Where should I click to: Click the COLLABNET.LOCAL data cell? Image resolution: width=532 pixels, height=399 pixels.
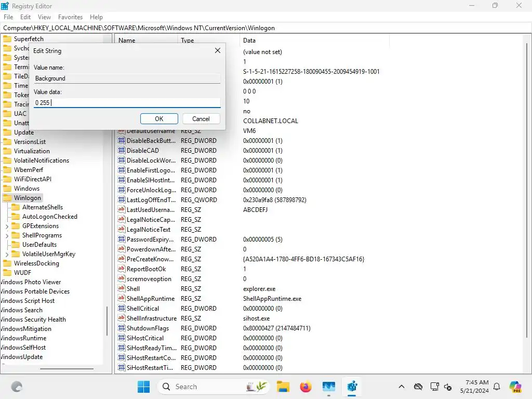(270, 121)
